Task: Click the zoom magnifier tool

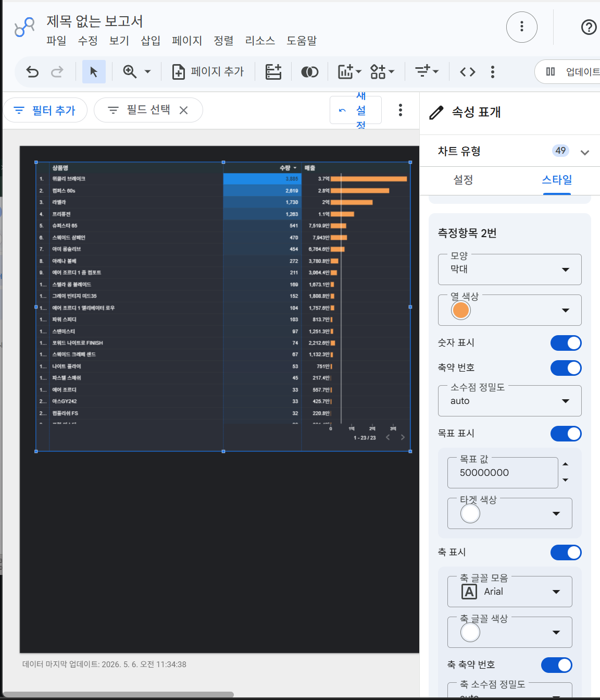Action: tap(130, 72)
